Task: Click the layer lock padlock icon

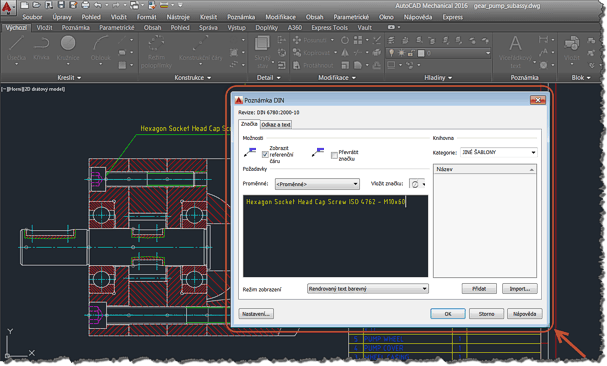Action: [x=410, y=53]
